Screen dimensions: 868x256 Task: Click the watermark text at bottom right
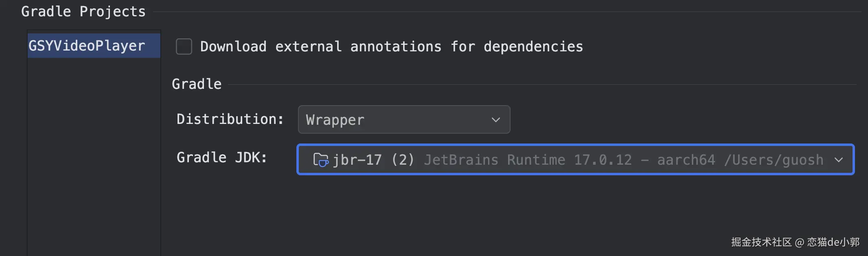click(x=795, y=242)
